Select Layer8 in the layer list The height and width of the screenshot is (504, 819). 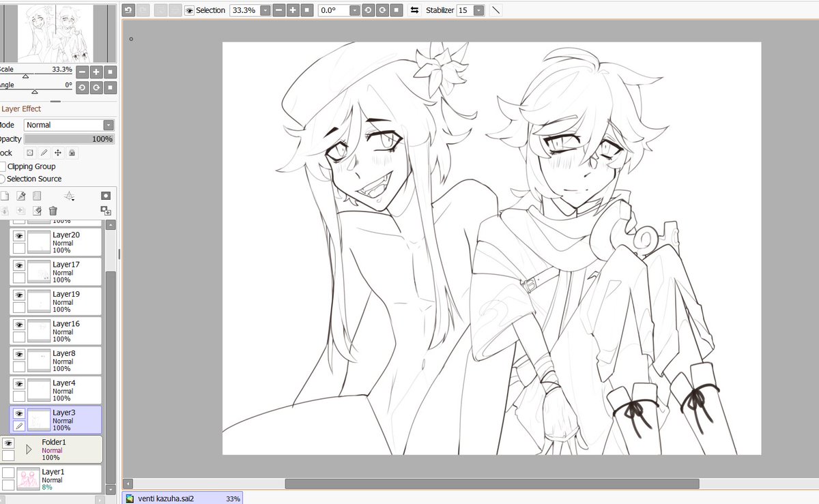(56, 361)
